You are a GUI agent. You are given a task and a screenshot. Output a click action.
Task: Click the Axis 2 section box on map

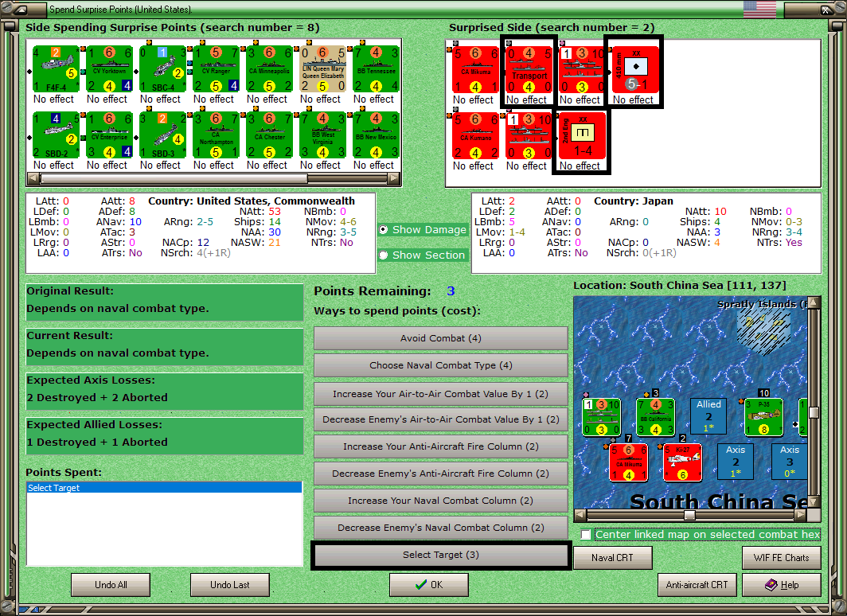(736, 462)
